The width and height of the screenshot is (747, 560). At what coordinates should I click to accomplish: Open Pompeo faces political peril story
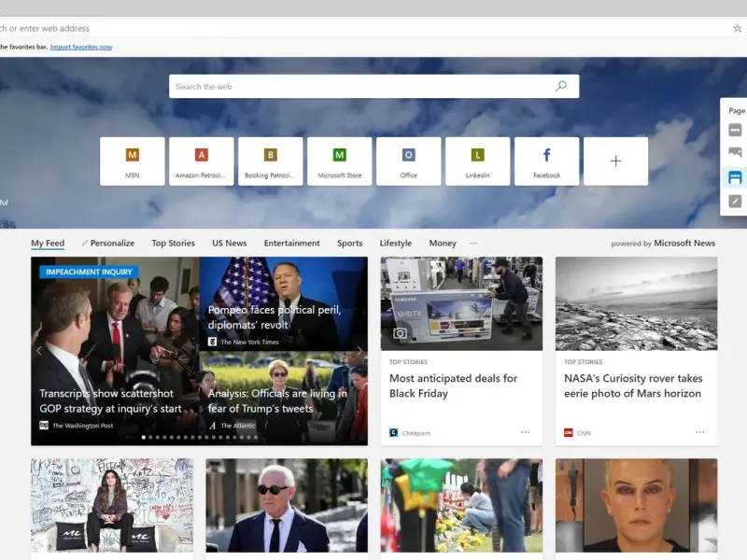pyautogui.click(x=275, y=317)
